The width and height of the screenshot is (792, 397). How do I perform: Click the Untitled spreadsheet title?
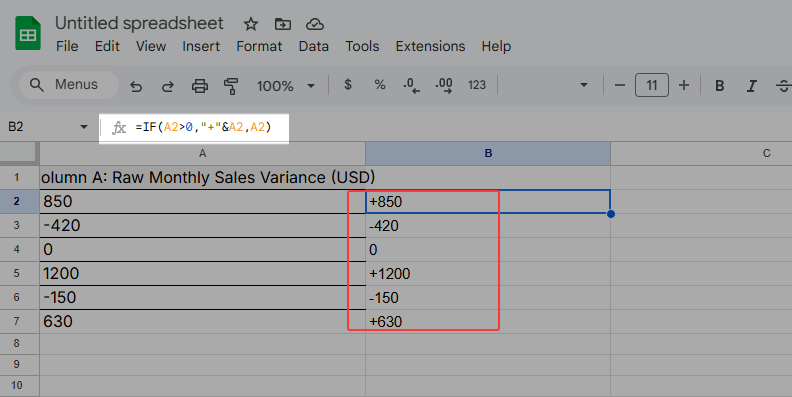(139, 23)
